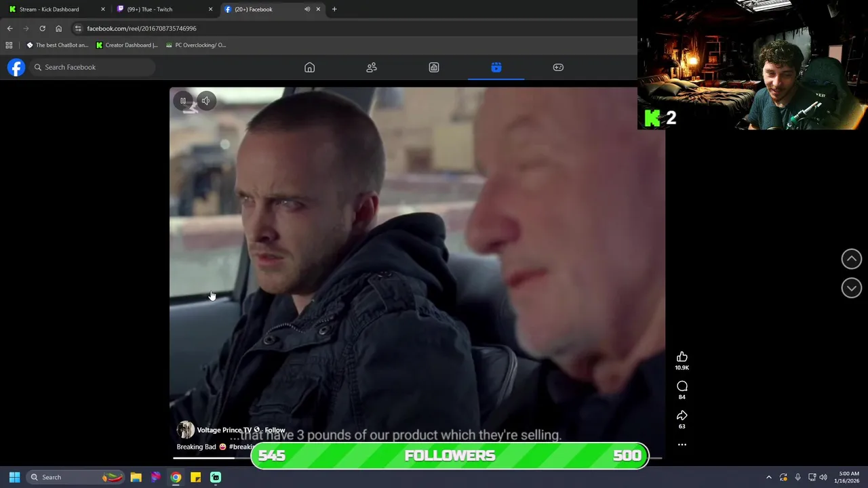868x488 pixels.
Task: Click the microphone tray icon
Action: (x=797, y=477)
